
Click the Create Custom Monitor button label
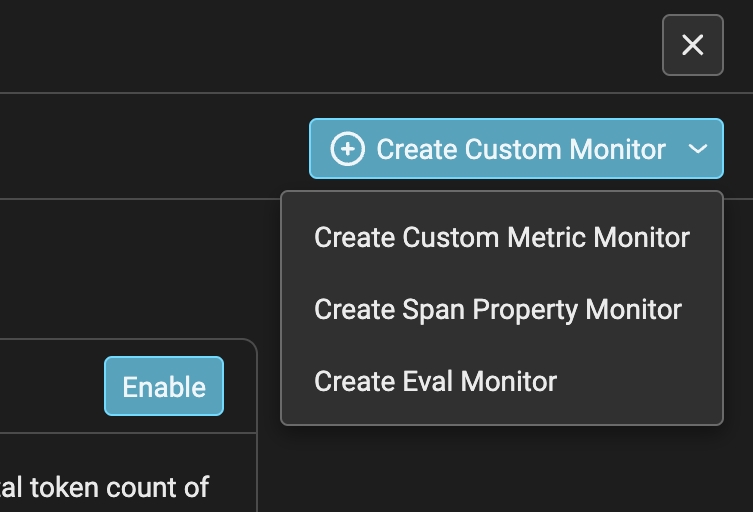click(x=520, y=150)
